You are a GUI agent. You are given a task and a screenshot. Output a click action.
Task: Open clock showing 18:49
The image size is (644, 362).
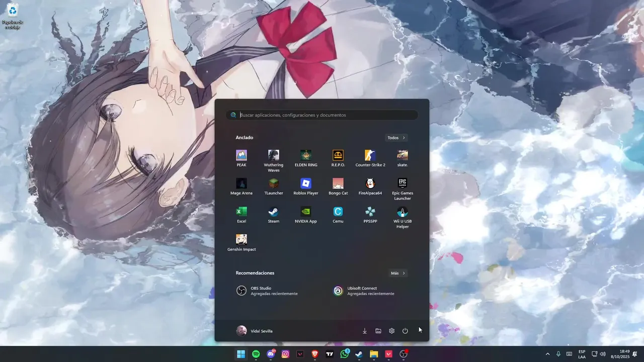(620, 354)
